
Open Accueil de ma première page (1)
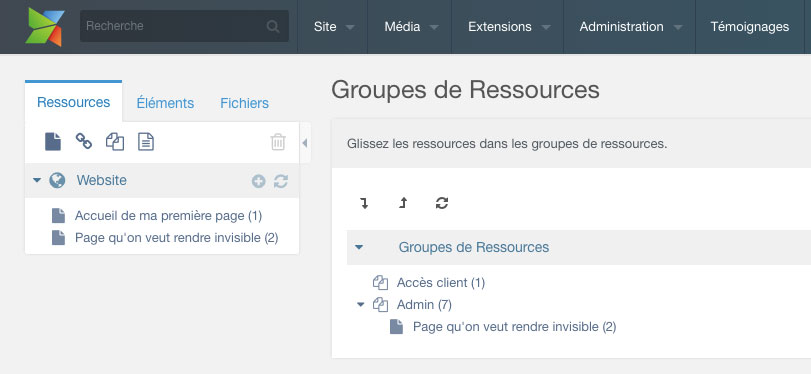click(169, 216)
